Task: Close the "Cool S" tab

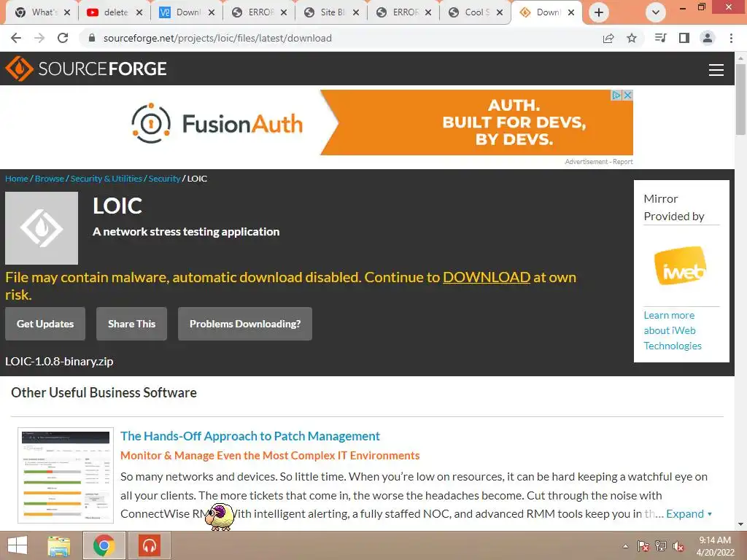Action: [499, 12]
